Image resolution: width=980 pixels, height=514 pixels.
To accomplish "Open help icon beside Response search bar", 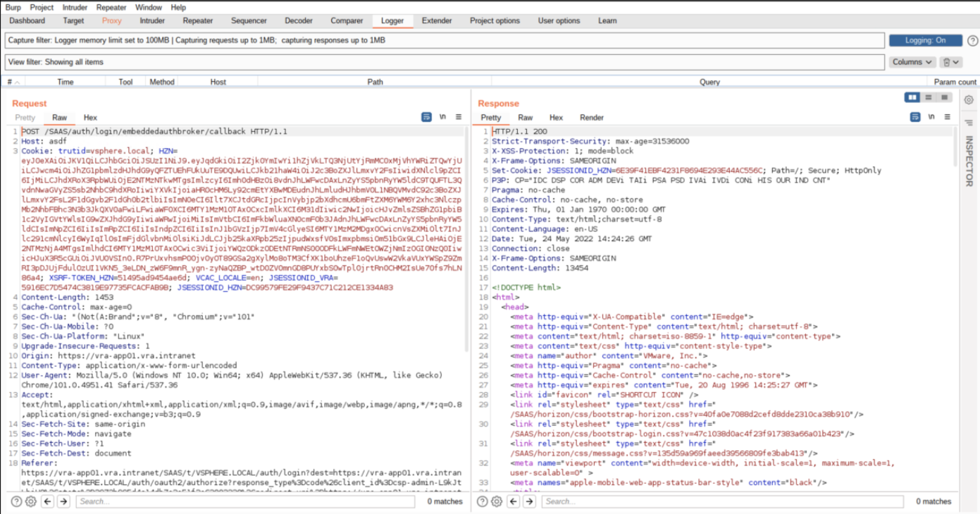I will [483, 501].
